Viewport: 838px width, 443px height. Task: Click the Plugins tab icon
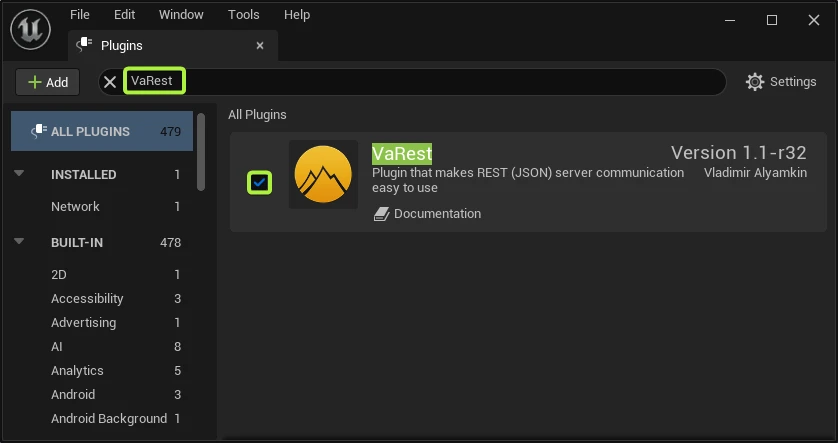(x=85, y=45)
